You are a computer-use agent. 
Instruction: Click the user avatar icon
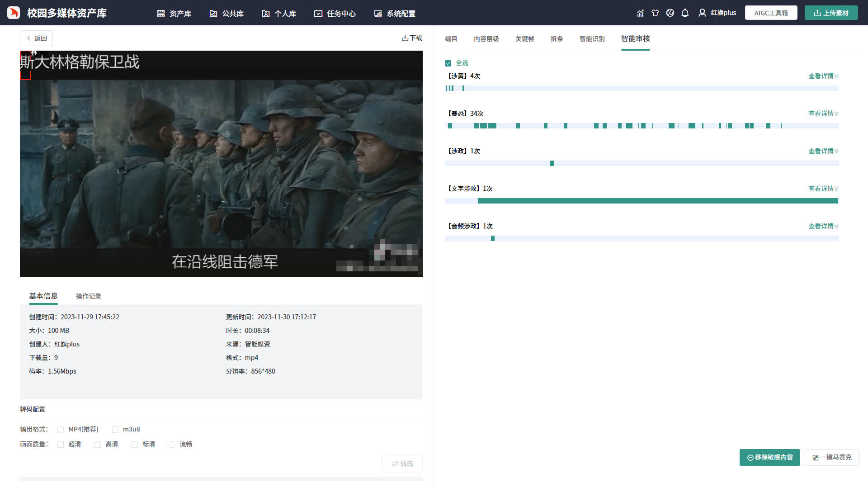point(702,13)
